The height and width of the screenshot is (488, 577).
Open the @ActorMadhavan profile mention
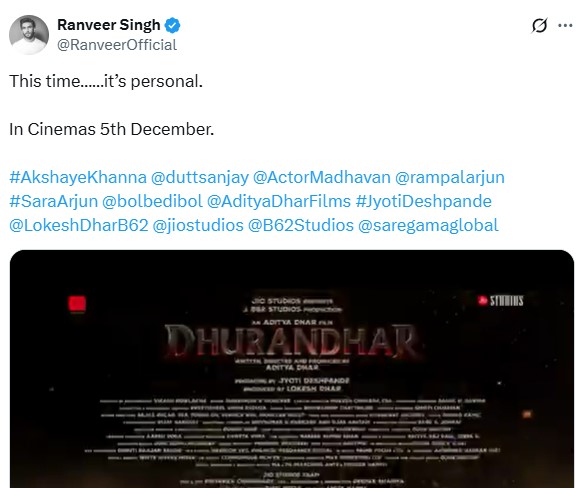point(322,177)
